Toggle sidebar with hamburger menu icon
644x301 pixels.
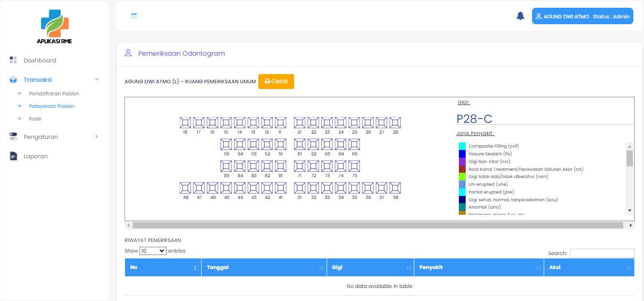pyautogui.click(x=134, y=15)
